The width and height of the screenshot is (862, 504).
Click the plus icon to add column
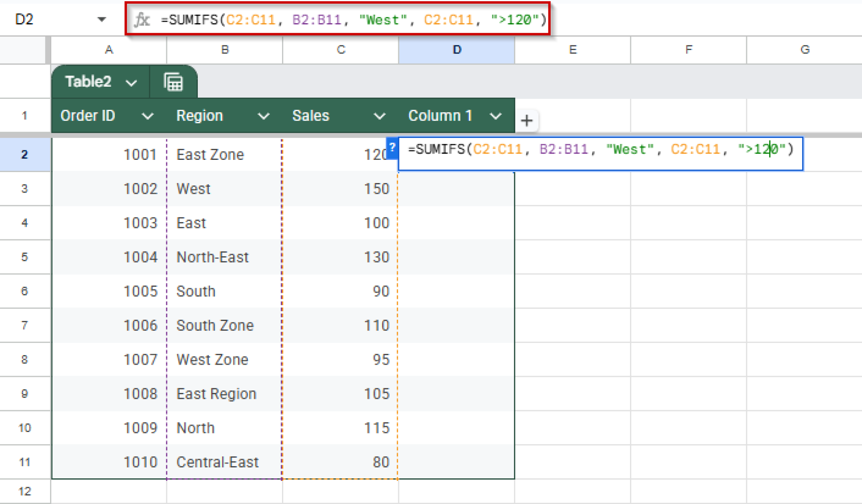tap(526, 121)
